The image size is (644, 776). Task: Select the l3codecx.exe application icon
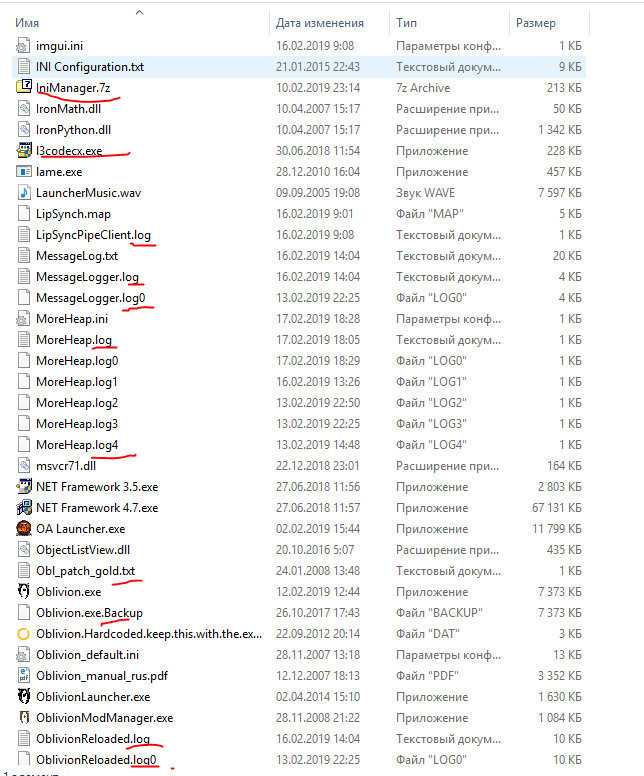[25, 150]
